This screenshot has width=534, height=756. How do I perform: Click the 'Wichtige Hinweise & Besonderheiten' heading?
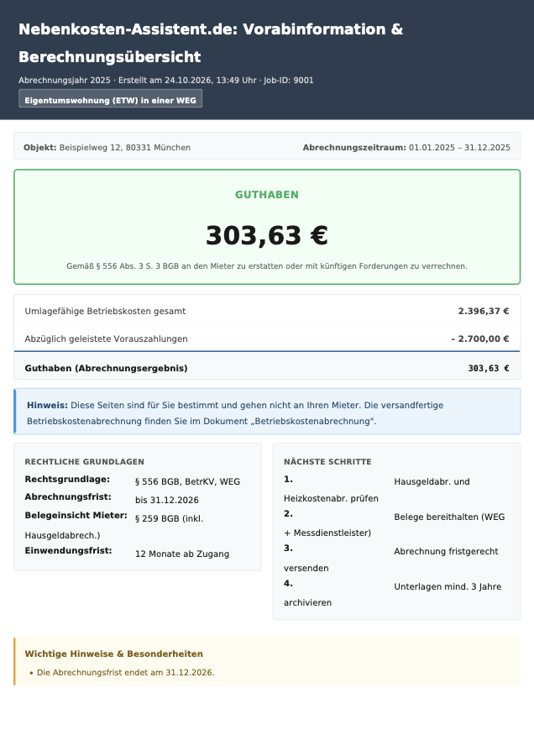113,654
